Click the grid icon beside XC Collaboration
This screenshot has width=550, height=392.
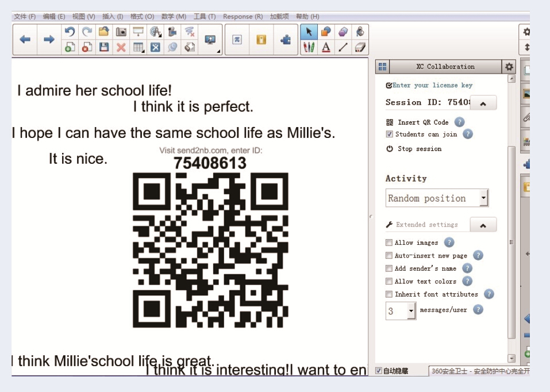(382, 67)
